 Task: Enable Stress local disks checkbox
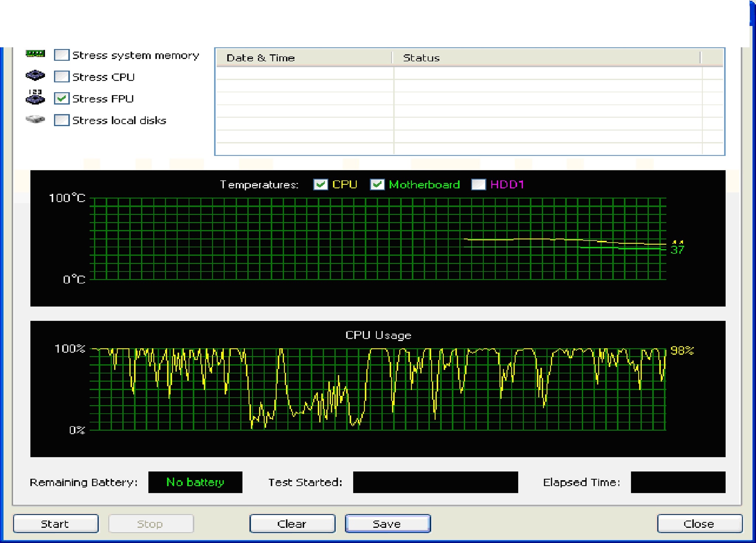pos(62,120)
